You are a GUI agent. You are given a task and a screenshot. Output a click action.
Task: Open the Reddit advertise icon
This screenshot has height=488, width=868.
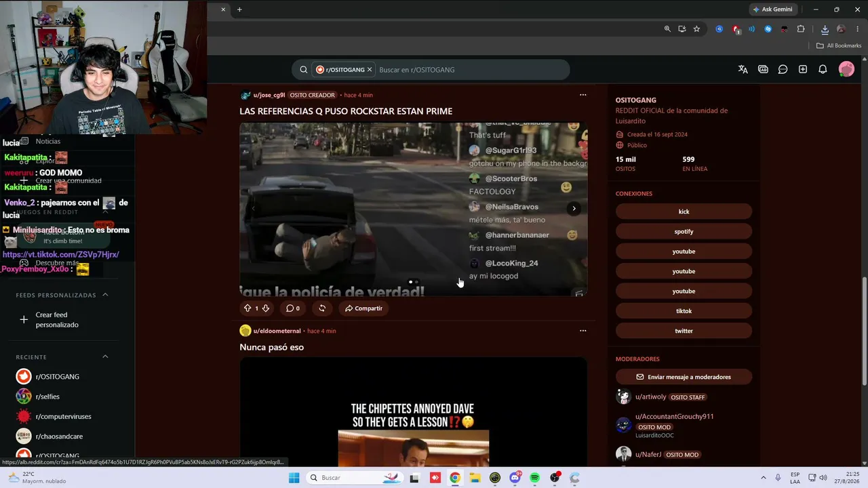(763, 69)
